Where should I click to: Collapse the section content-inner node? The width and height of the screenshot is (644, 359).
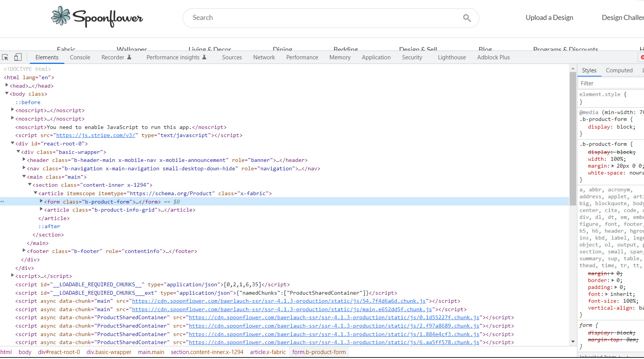[x=30, y=184]
